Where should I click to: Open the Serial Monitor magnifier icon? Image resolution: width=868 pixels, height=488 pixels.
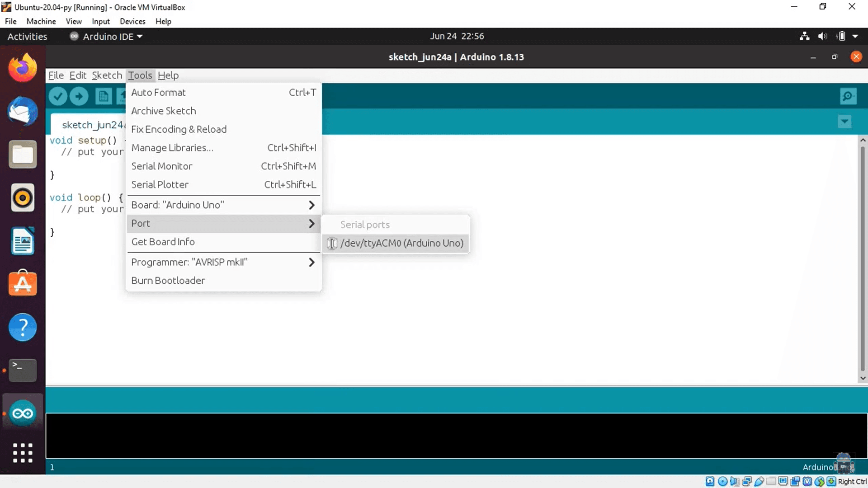848,96
